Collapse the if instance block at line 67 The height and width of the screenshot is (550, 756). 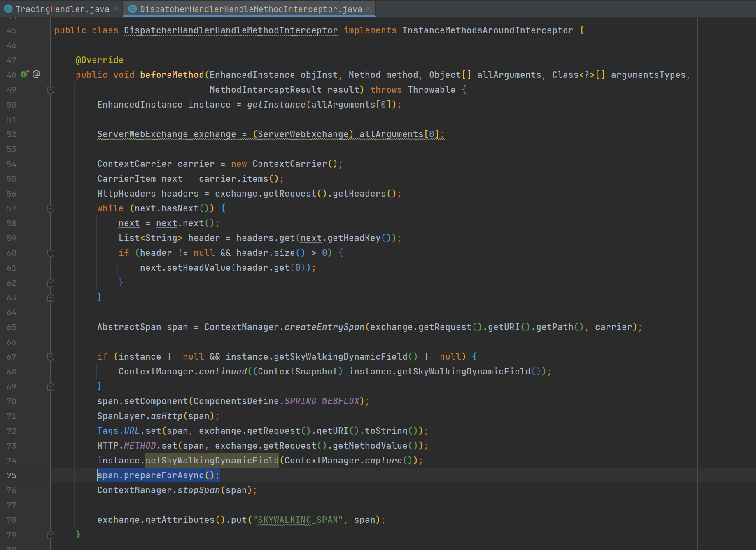click(51, 357)
